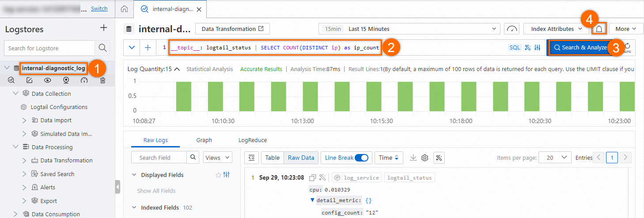Viewport: 644px width, 218px height.
Task: Open the dashboard gauge icon beside time range
Action: click(512, 29)
